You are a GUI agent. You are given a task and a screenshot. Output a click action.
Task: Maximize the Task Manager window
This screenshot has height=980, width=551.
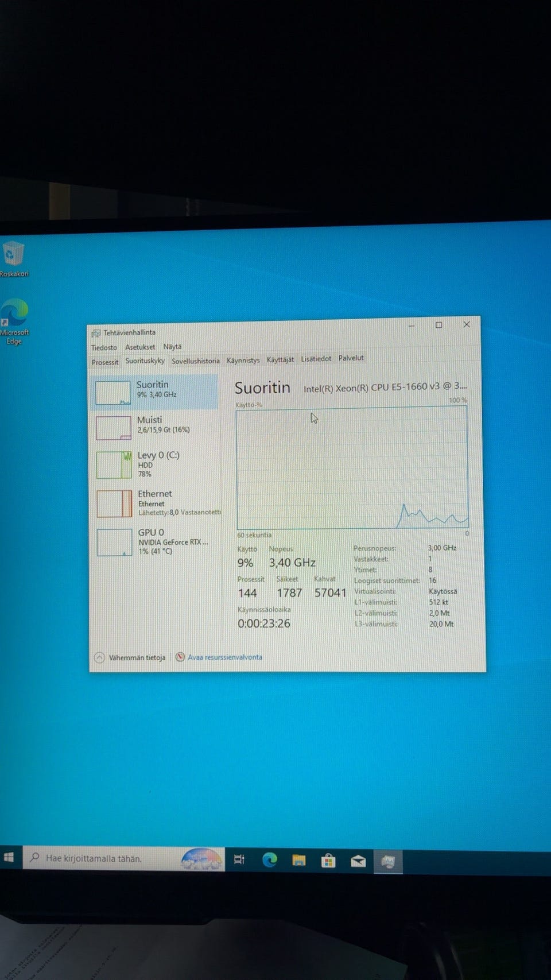(439, 325)
